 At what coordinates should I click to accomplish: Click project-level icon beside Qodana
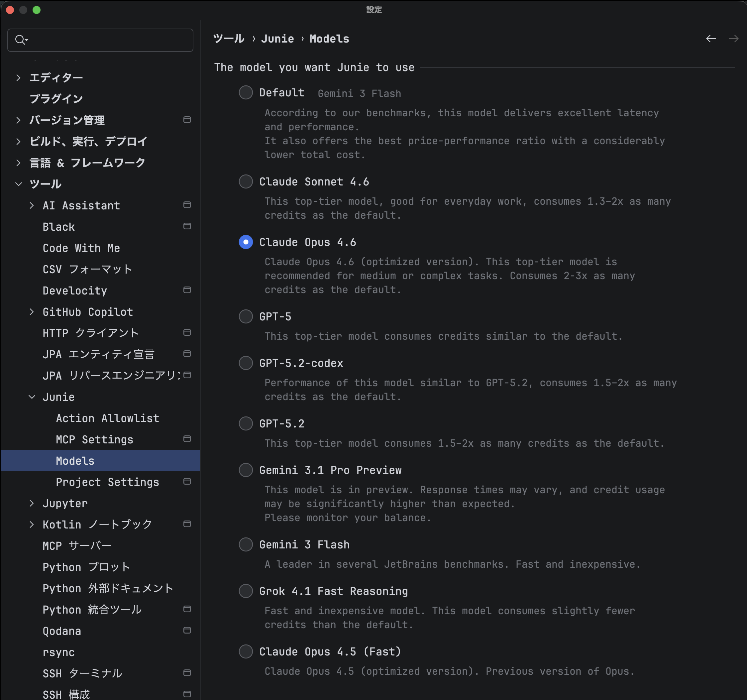pyautogui.click(x=187, y=631)
